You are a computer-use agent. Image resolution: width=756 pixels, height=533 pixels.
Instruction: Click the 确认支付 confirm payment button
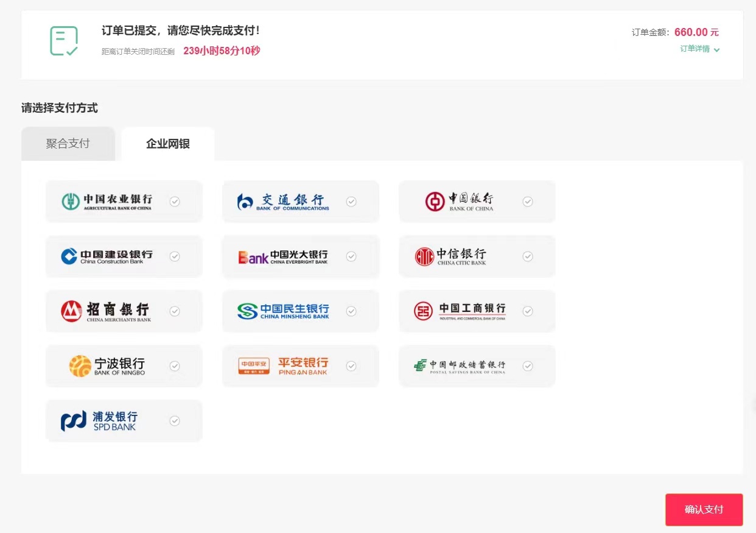click(704, 510)
